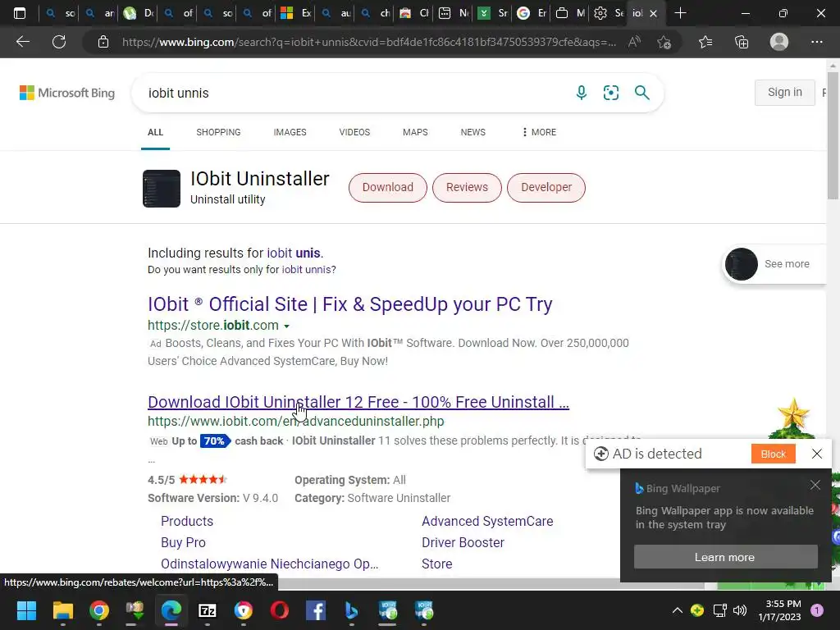This screenshot has width=840, height=630.
Task: Open IObit Official Site ad link
Action: [349, 304]
